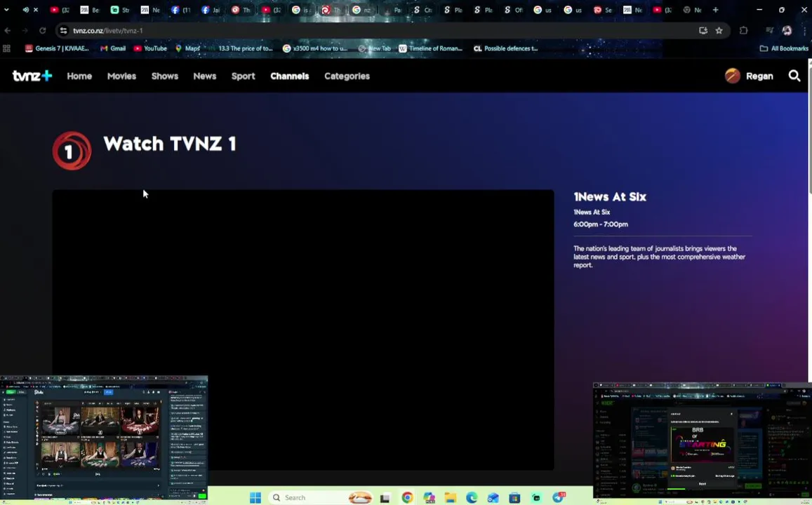Click the Regan profile avatar
Screen dimensions: 812x505
click(x=732, y=76)
